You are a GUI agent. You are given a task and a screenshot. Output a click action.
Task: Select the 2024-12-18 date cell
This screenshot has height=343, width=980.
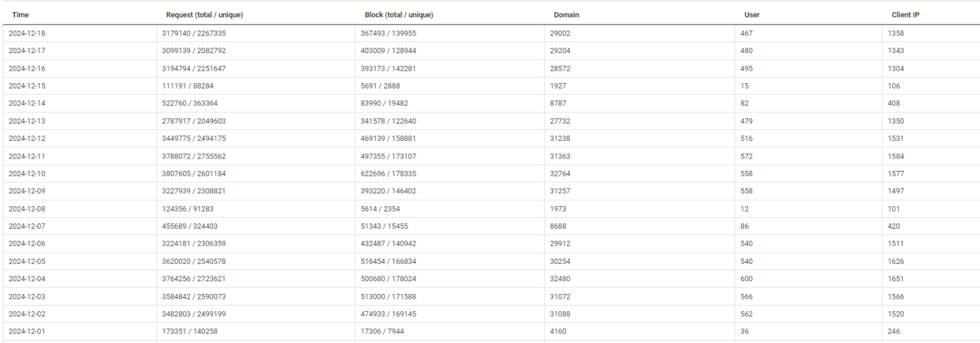coord(27,33)
